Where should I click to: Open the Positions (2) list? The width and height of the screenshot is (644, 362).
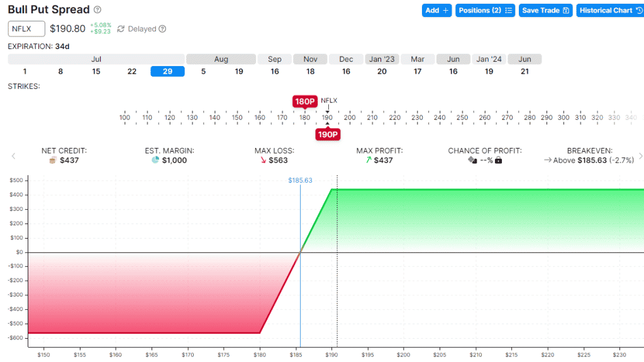pos(485,11)
